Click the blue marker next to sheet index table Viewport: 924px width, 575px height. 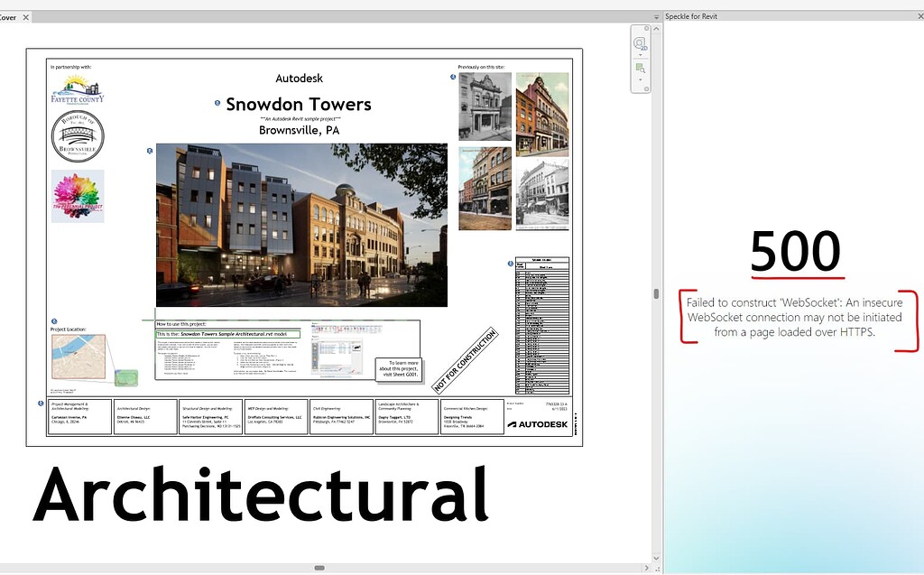tap(508, 264)
